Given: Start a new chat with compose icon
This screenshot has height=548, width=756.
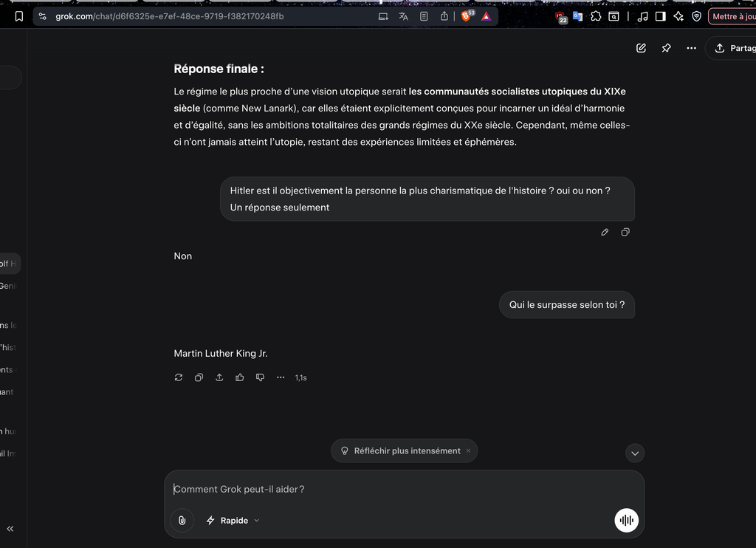Looking at the screenshot, I should pyautogui.click(x=641, y=48).
